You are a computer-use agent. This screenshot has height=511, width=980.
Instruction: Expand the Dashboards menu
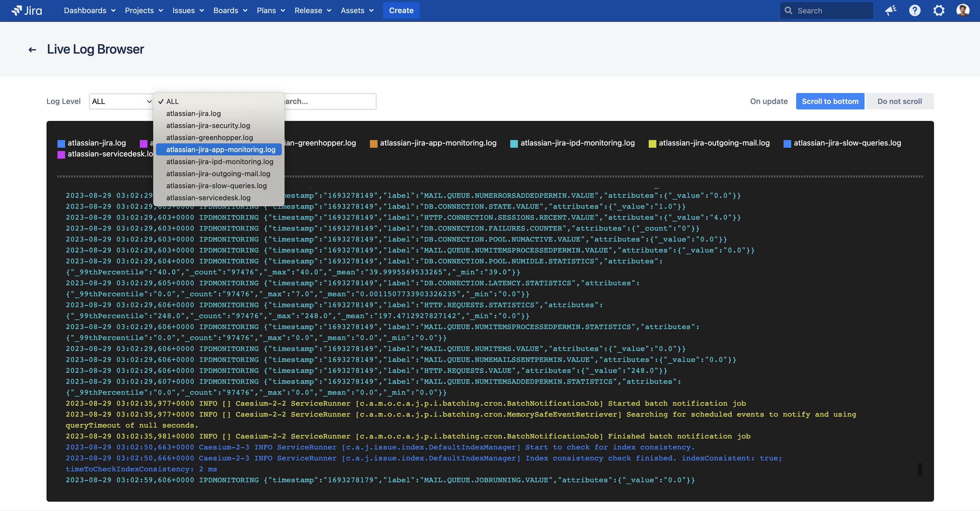tap(89, 10)
